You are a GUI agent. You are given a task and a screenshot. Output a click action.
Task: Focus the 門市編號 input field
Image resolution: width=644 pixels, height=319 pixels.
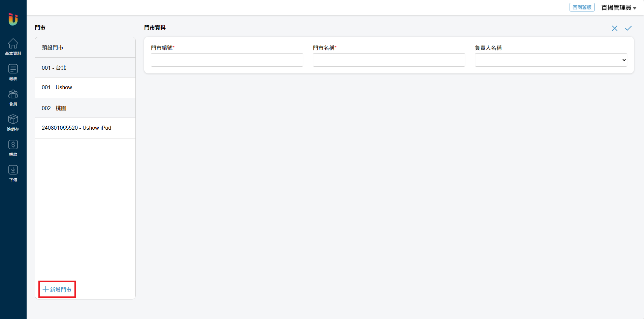coord(227,60)
